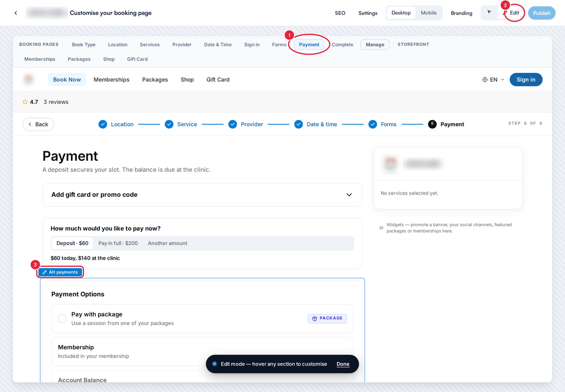Click the widgets placeholder icon
The image size is (565, 392).
[x=381, y=228]
